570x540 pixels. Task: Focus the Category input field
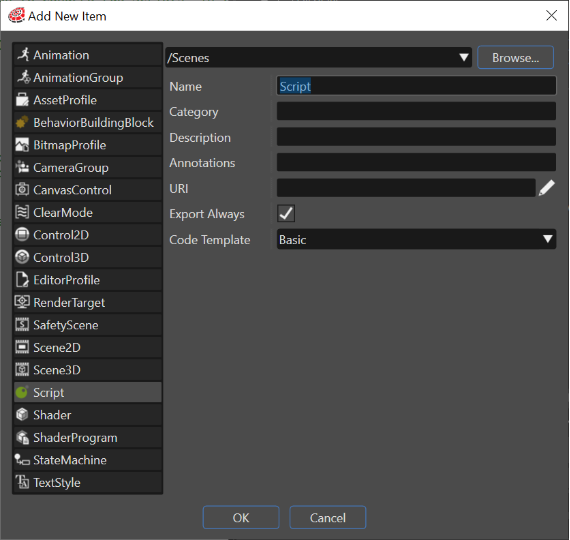416,111
